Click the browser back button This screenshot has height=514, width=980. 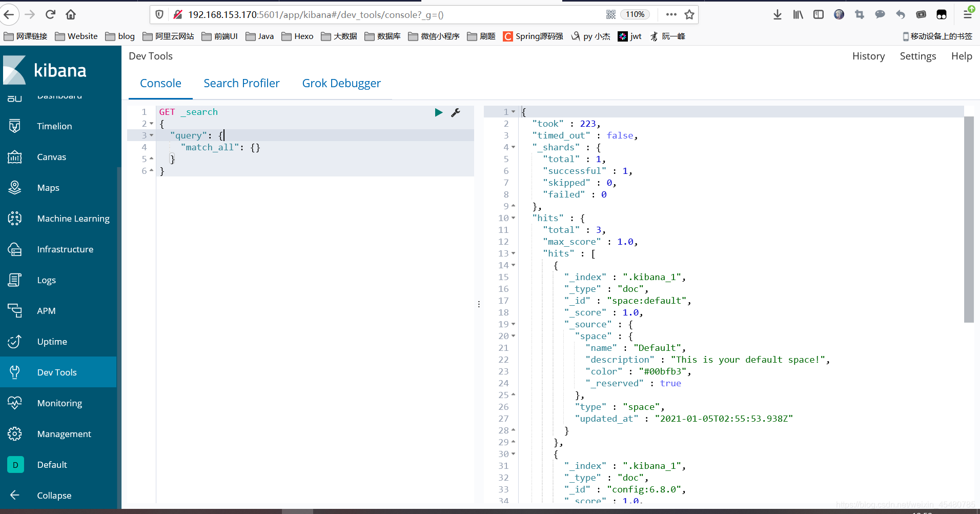pos(9,14)
